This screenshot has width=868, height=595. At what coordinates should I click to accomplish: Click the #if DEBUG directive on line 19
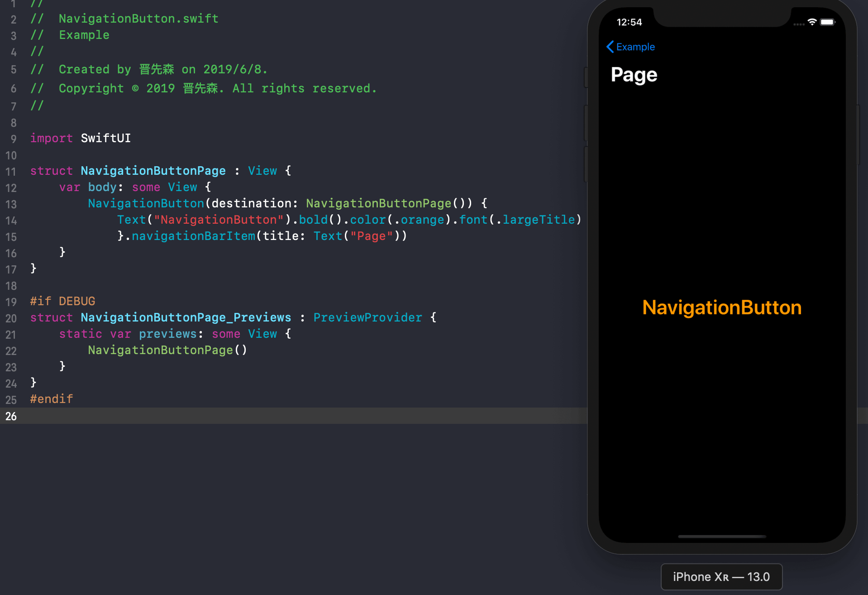(62, 301)
